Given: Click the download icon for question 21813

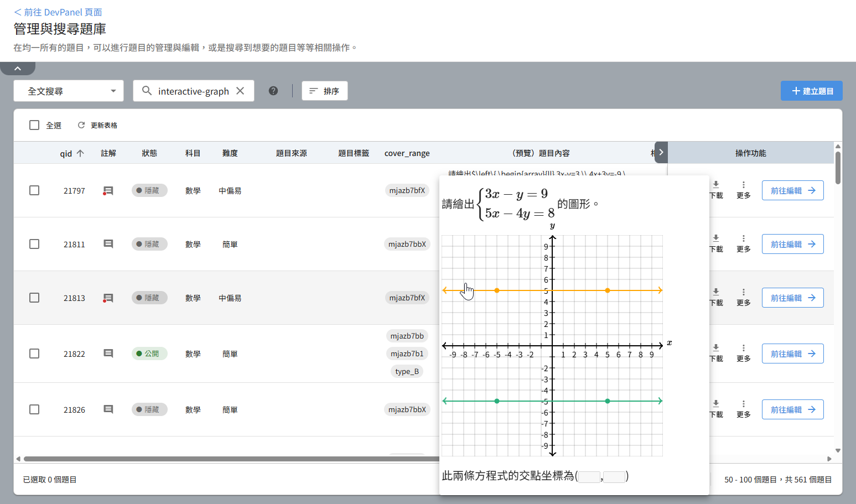Looking at the screenshot, I should coord(716,292).
